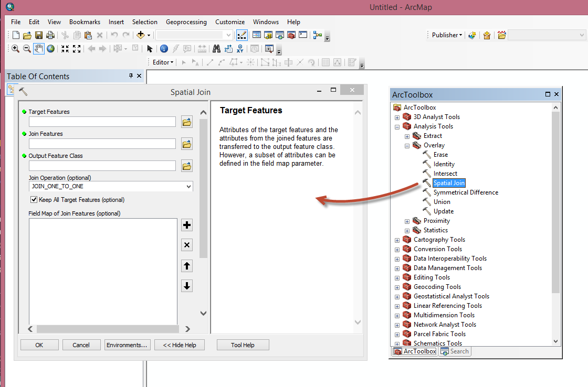Select the Identify tool
588x387 pixels.
(164, 49)
